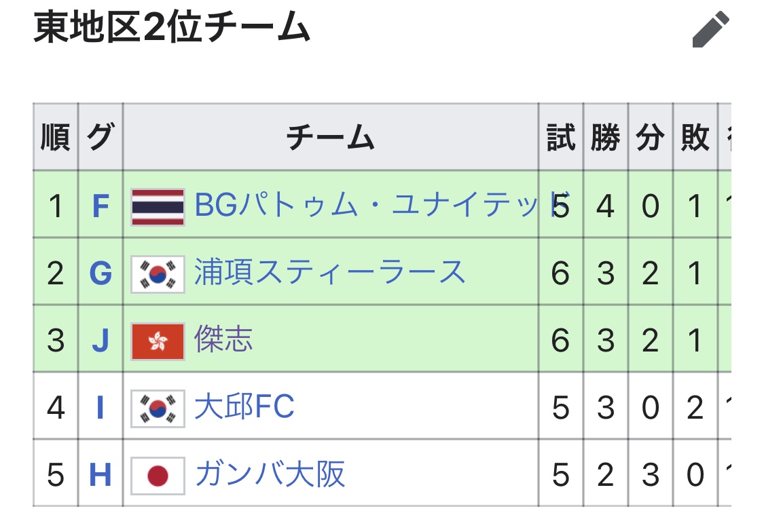
Task: Go to Group F link
Action: coord(101,206)
